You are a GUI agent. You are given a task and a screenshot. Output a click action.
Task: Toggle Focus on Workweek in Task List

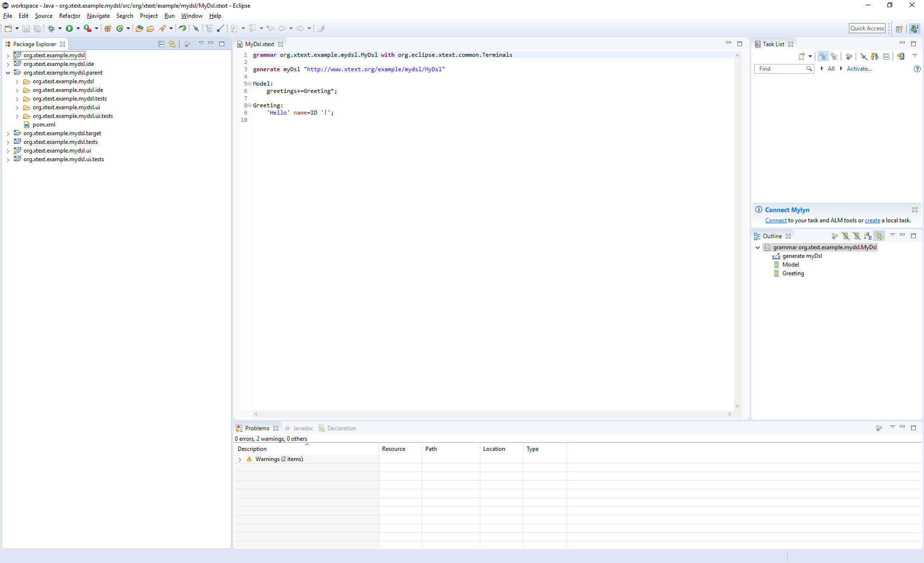click(x=849, y=56)
